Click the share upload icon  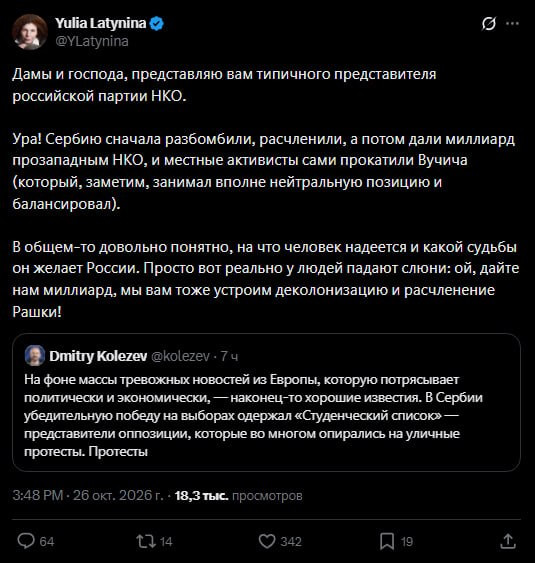point(508,541)
